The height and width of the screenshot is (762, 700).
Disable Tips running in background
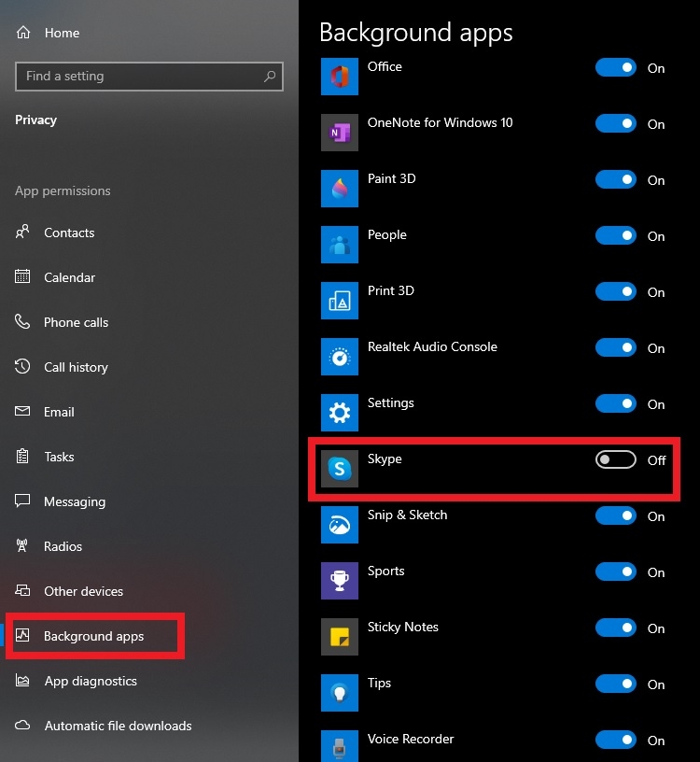[x=615, y=684]
